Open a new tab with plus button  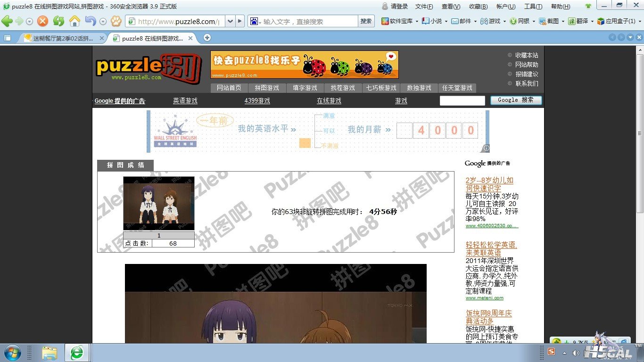click(x=207, y=38)
